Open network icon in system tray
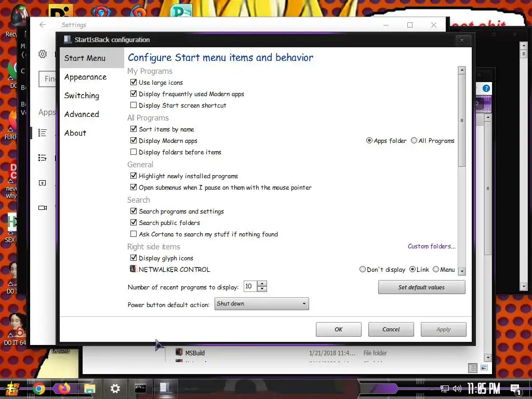532x399 pixels. point(445,389)
